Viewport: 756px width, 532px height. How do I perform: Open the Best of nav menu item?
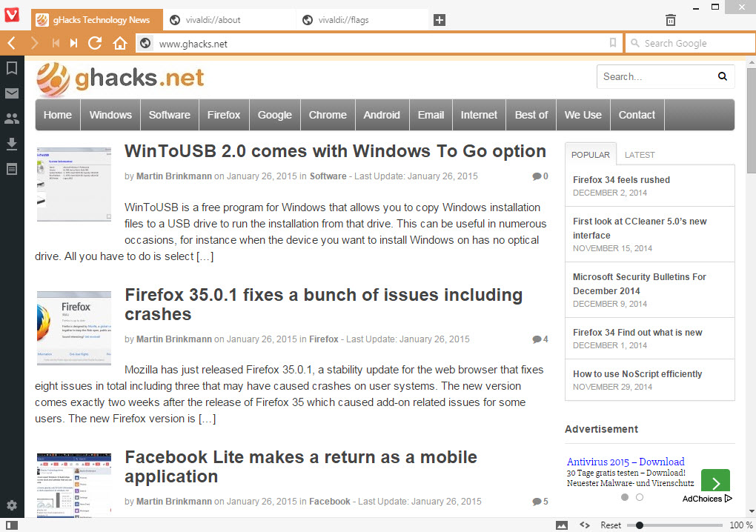(531, 115)
